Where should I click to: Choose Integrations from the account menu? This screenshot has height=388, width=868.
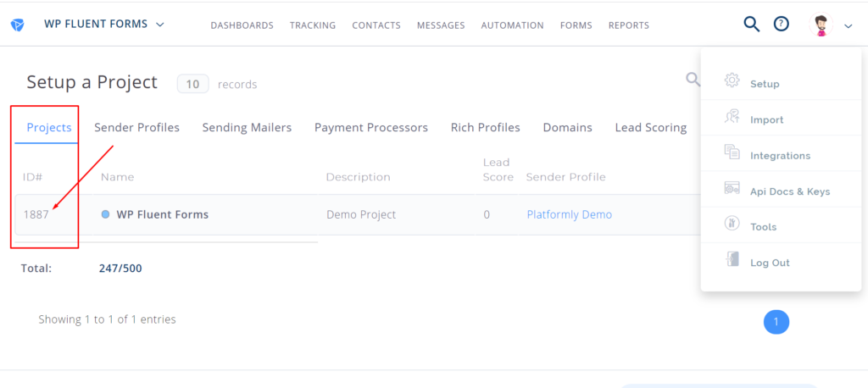[x=781, y=156]
